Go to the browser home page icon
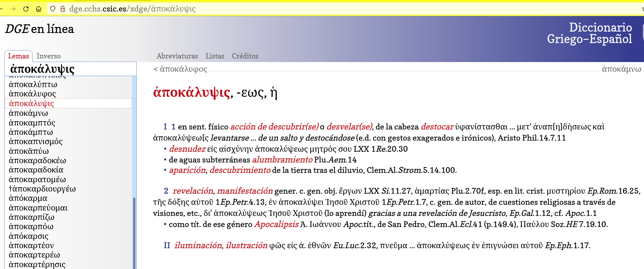Screen dimensions: 644x269 point(39,9)
